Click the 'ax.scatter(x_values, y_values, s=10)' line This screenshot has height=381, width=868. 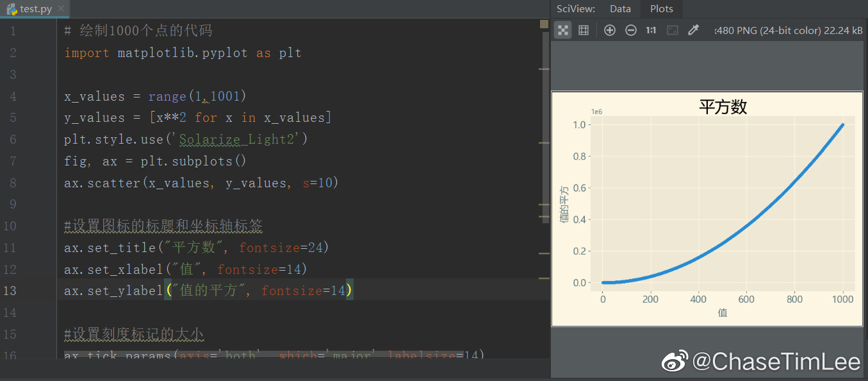tap(201, 183)
